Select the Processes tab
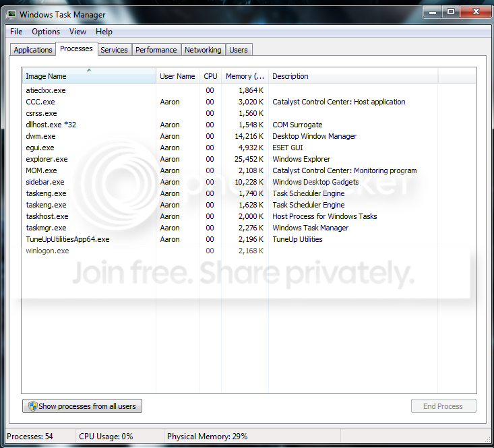The width and height of the screenshot is (494, 448). (76, 49)
